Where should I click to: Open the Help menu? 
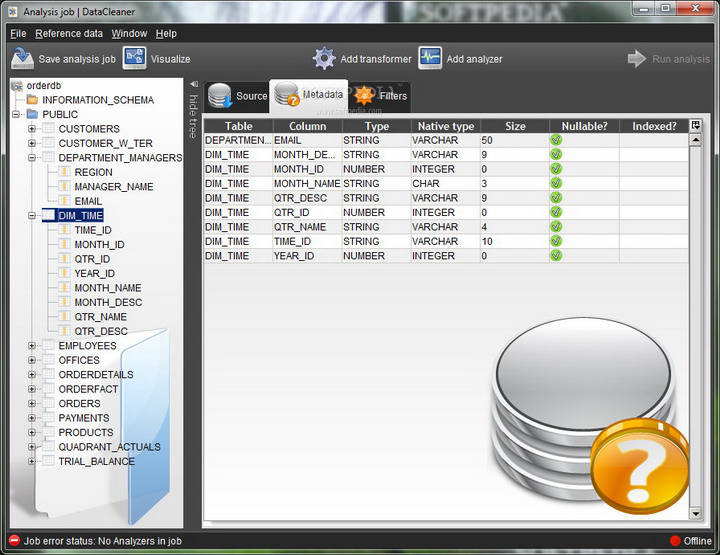[x=166, y=34]
